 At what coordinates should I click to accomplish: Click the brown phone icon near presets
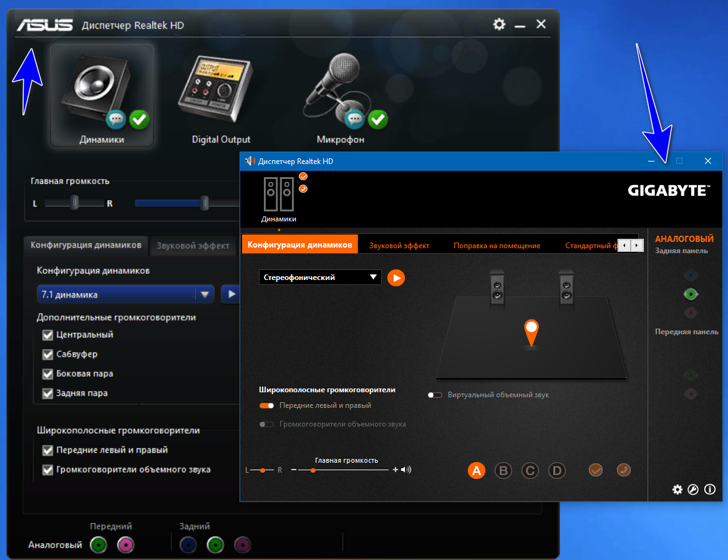(x=624, y=470)
